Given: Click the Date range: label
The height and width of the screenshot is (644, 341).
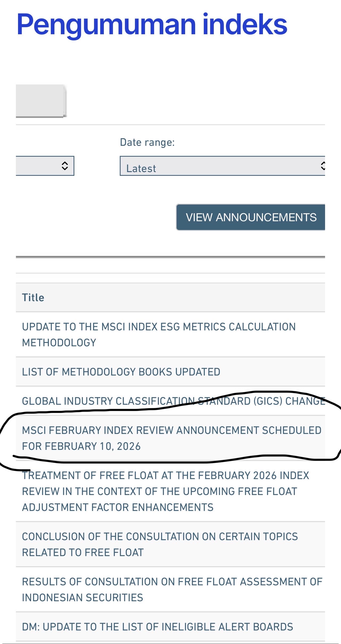Looking at the screenshot, I should coord(147,142).
